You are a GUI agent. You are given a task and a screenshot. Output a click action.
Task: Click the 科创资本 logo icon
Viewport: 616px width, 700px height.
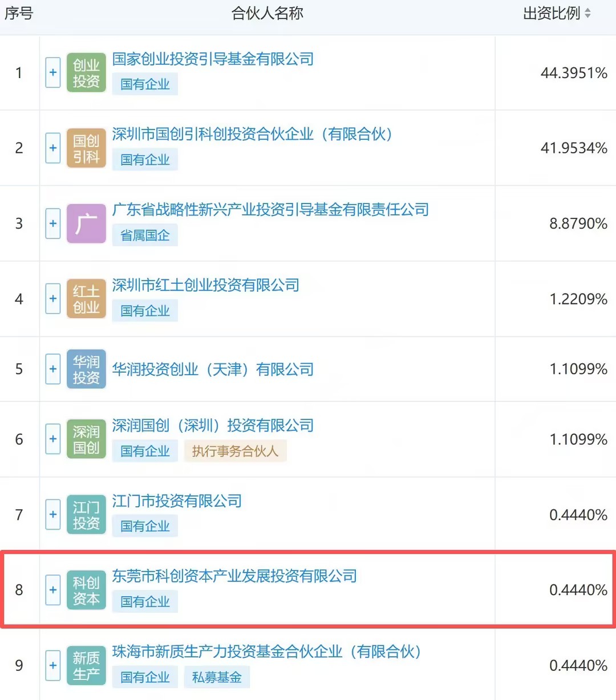pyautogui.click(x=86, y=590)
